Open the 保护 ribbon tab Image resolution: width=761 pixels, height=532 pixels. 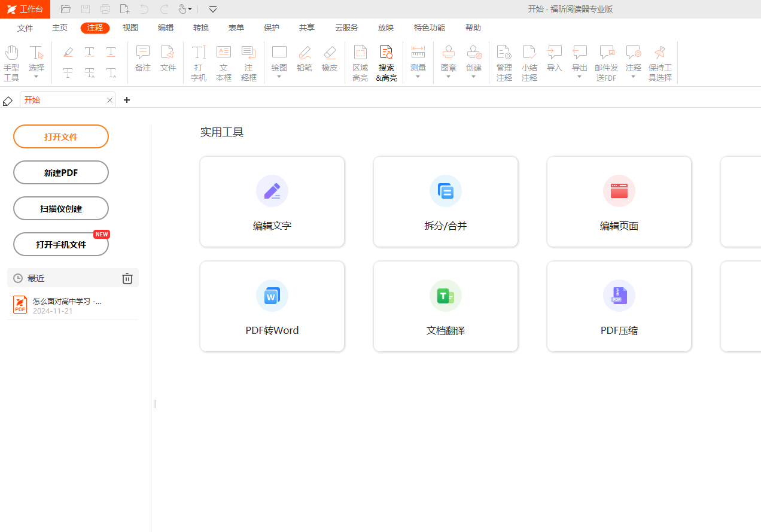[x=272, y=28]
